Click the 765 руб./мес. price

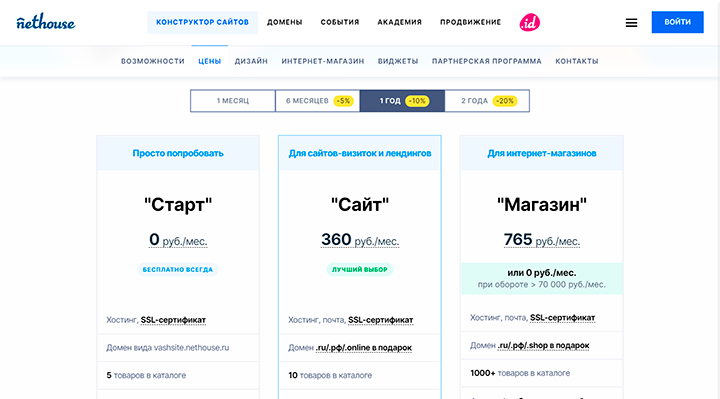click(542, 240)
